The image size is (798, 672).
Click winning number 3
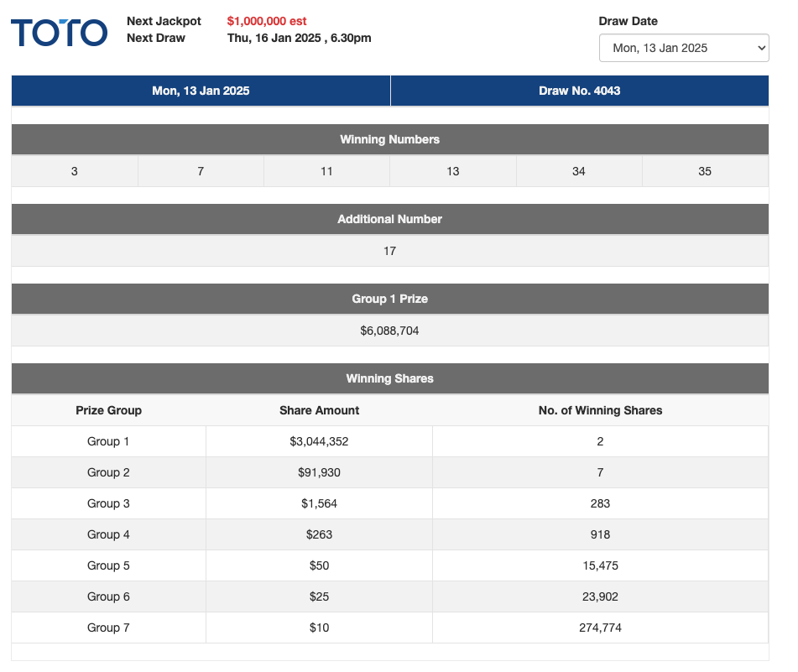pos(74,171)
